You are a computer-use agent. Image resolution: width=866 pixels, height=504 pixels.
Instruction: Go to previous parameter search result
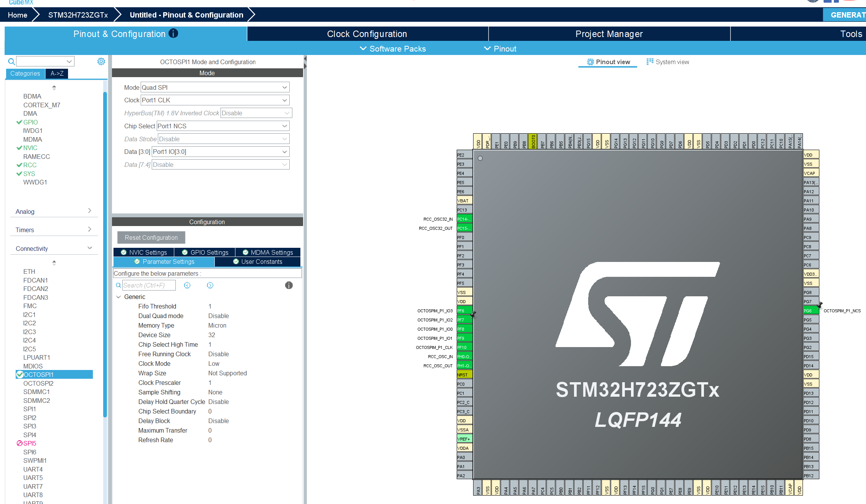click(187, 285)
